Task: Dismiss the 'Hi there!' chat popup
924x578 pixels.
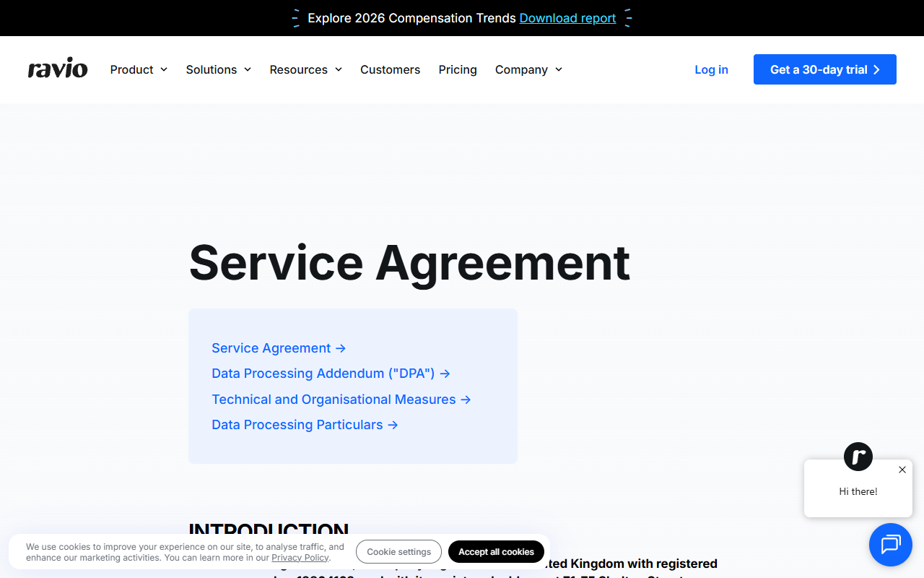Action: click(902, 470)
